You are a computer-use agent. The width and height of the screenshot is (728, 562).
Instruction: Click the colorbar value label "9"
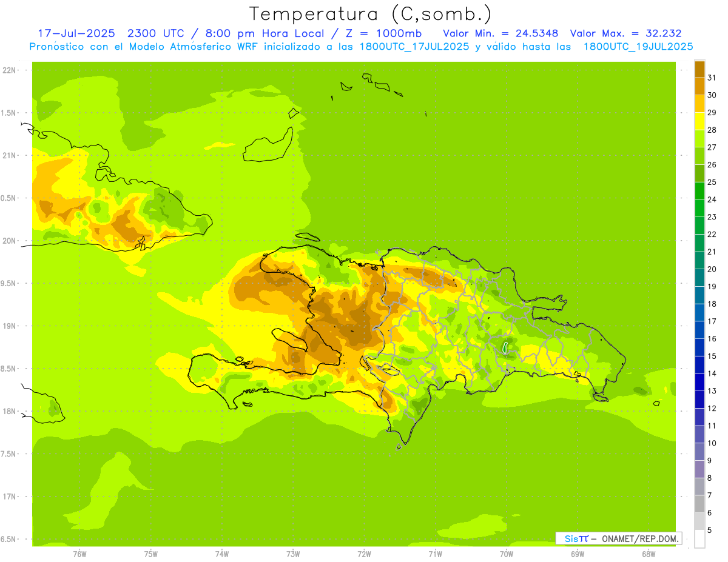tap(710, 461)
